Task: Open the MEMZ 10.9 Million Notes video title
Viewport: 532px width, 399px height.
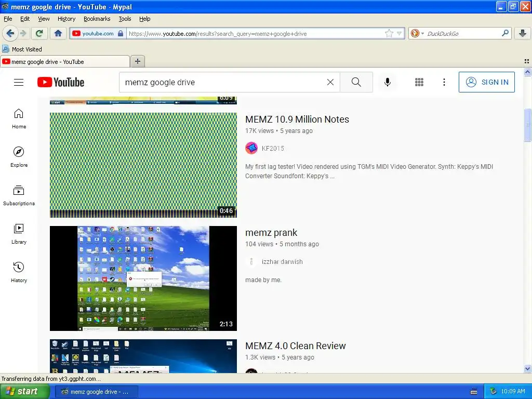Action: 297,119
